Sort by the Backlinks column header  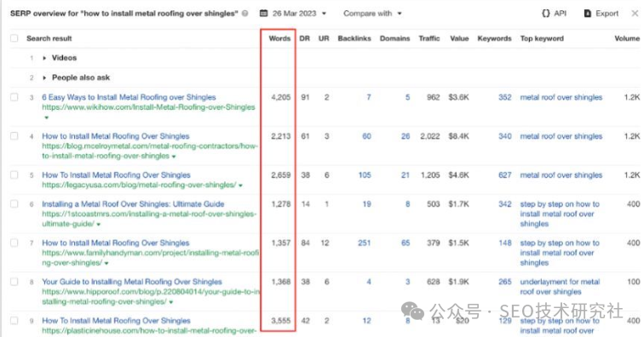click(354, 38)
